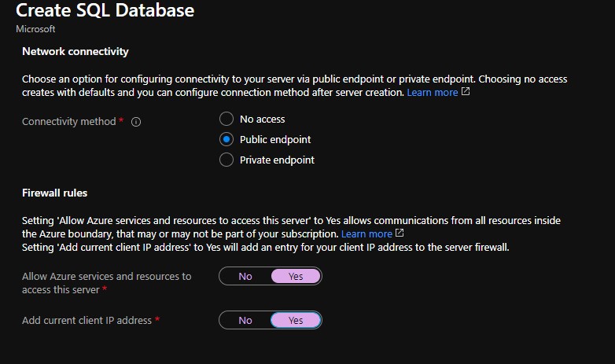Open Learn more link under Firewall rules

pyautogui.click(x=366, y=234)
